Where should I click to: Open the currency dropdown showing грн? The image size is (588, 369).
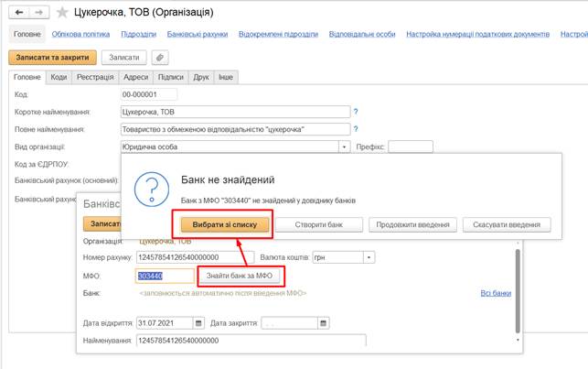(x=369, y=257)
